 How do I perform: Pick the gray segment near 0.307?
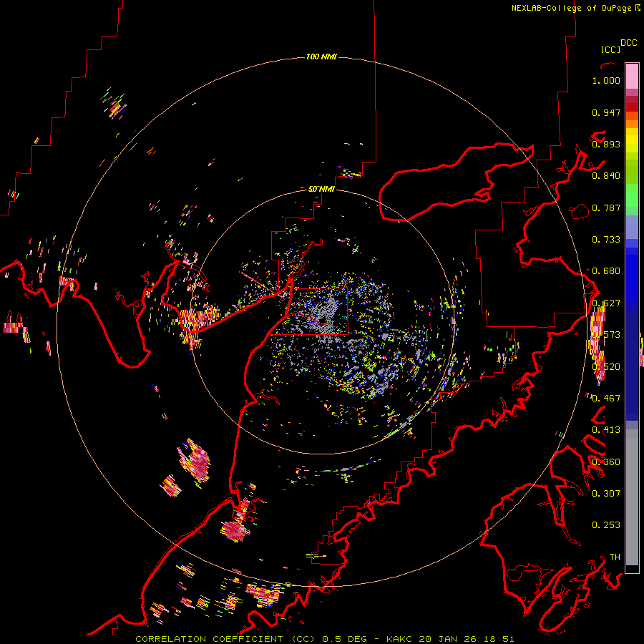[632, 501]
